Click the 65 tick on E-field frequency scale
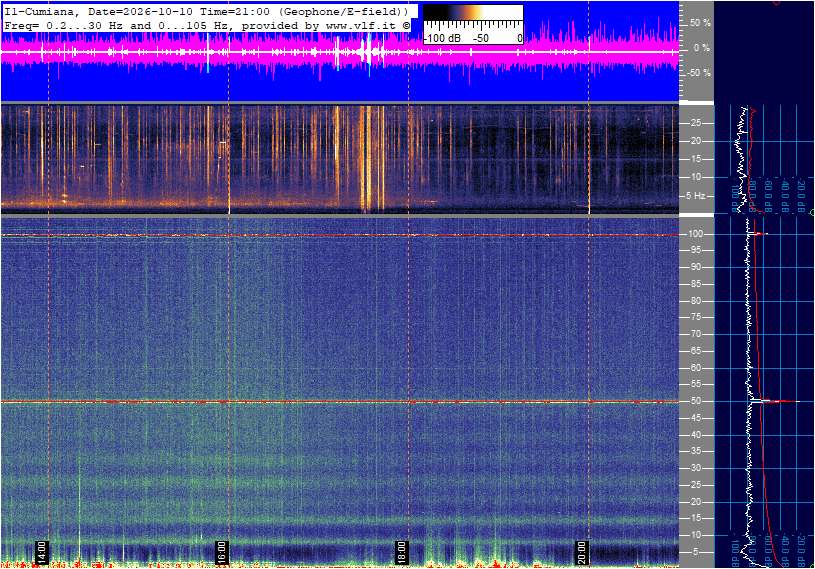 point(695,351)
